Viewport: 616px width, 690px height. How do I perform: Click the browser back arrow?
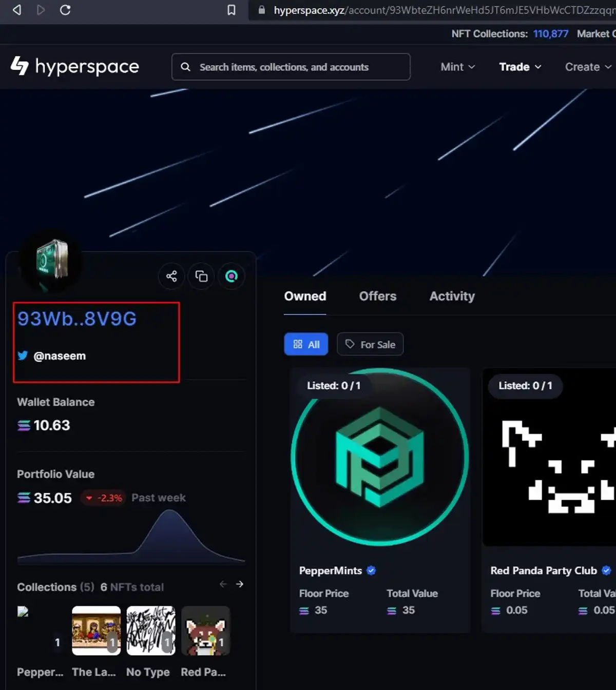pos(17,10)
